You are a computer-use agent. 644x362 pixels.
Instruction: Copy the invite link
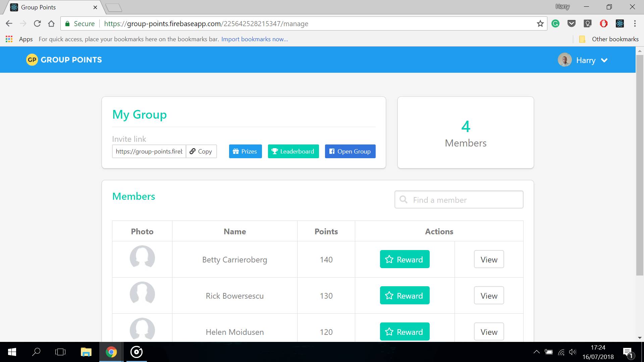[x=201, y=152]
